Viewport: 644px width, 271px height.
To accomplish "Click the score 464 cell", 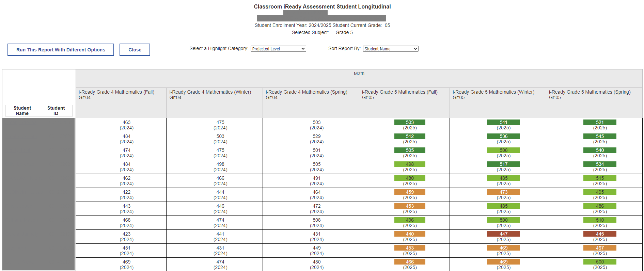I will click(x=311, y=195).
